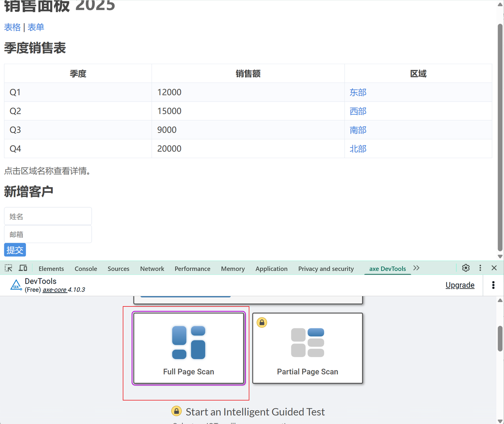Open DevTools customize three-dot menu
Image resolution: width=504 pixels, height=424 pixels.
pos(480,268)
